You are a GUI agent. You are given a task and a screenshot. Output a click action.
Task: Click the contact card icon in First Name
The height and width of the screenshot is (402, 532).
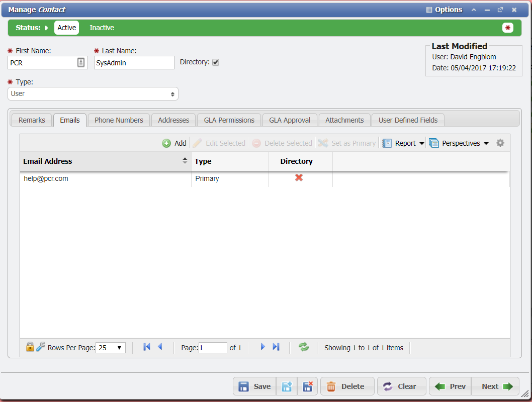click(81, 62)
